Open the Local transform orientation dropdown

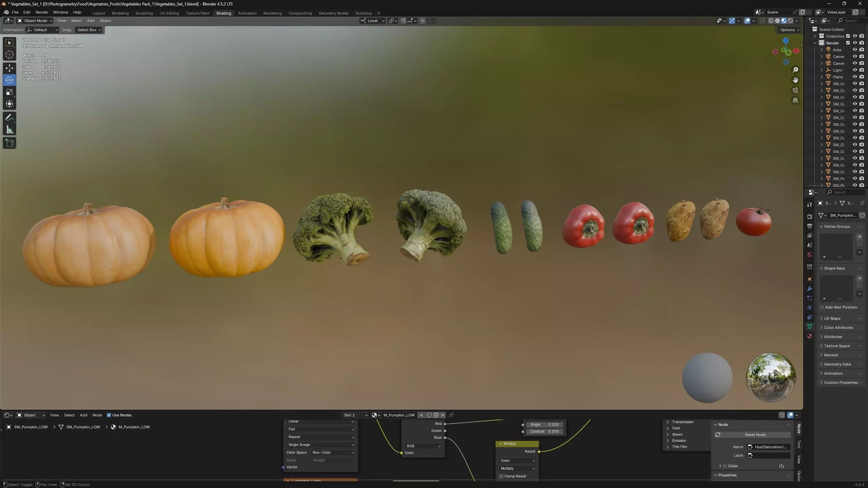click(373, 21)
